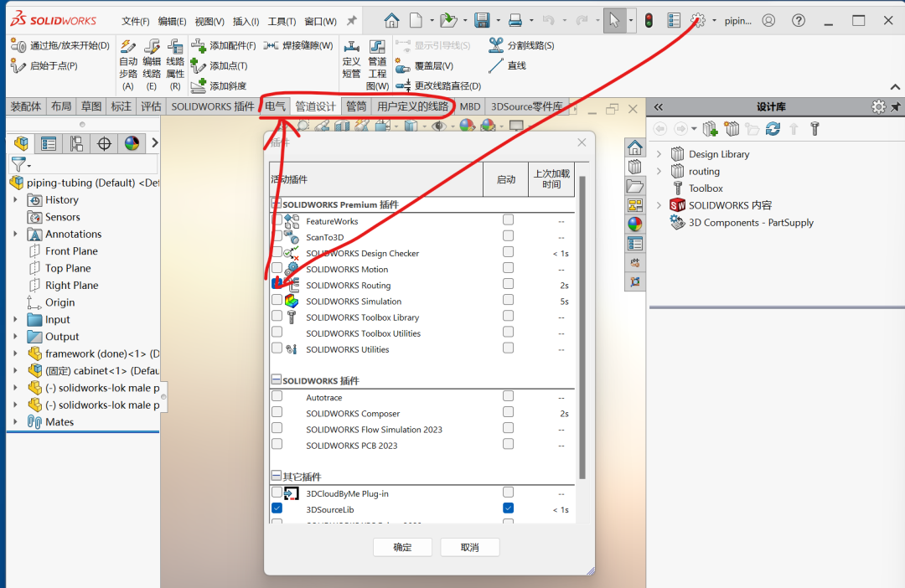Click 管道工程图 (Pipe Drawing) tool
The image size is (905, 588).
(x=377, y=64)
